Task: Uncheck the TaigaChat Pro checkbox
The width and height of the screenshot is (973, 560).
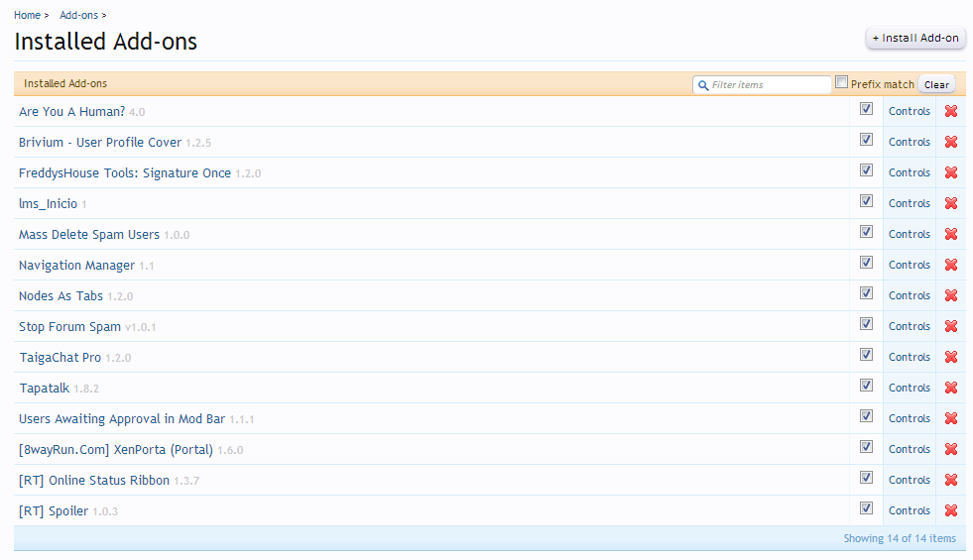Action: [x=866, y=355]
